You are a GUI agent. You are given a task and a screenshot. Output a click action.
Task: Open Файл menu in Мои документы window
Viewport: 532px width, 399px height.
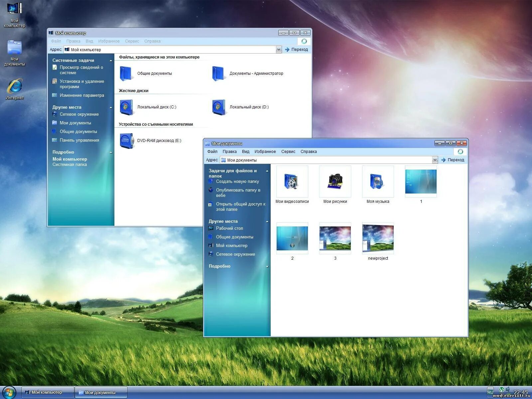[x=212, y=152]
